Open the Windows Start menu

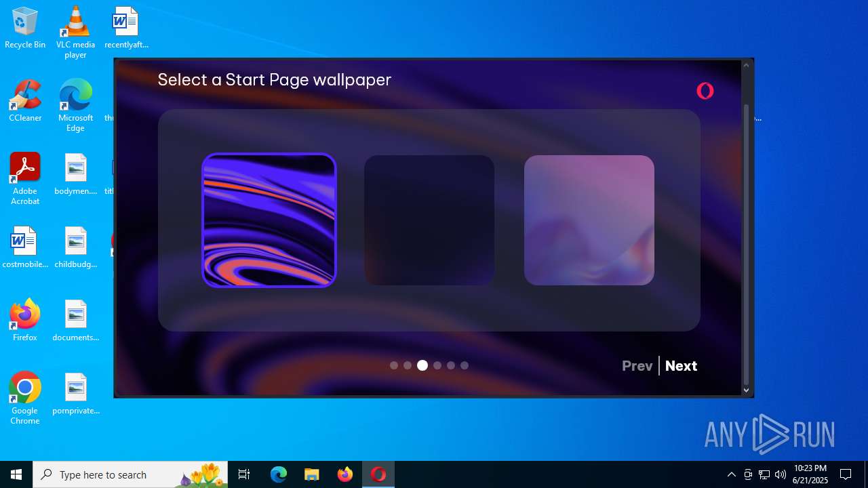[16, 474]
